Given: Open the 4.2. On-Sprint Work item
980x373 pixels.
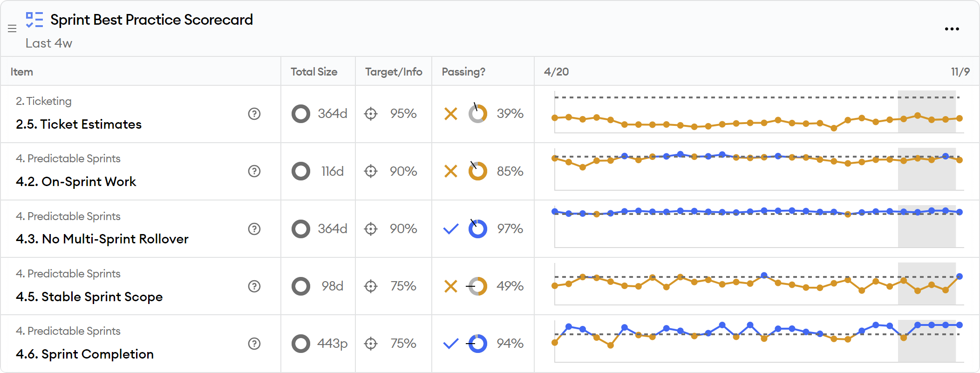Looking at the screenshot, I should point(76,181).
